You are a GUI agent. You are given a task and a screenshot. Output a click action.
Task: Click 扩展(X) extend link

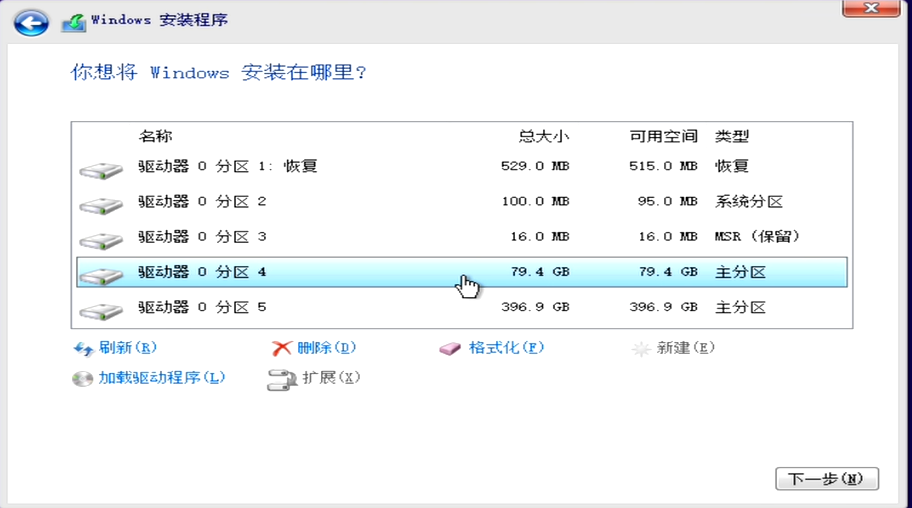pyautogui.click(x=331, y=378)
